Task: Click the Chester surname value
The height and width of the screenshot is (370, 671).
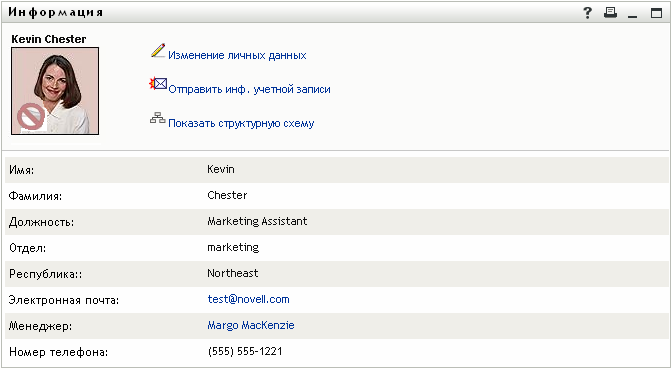Action: 227,195
